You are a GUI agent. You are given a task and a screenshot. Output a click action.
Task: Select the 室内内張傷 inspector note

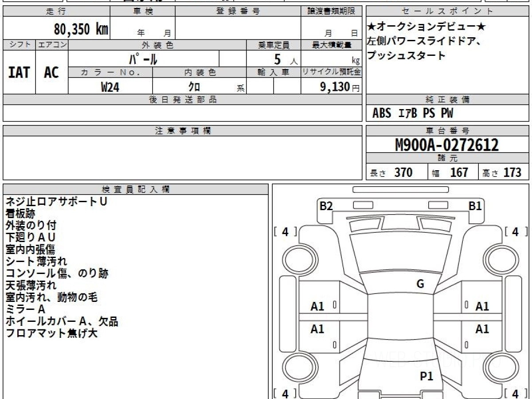pyautogui.click(x=31, y=250)
